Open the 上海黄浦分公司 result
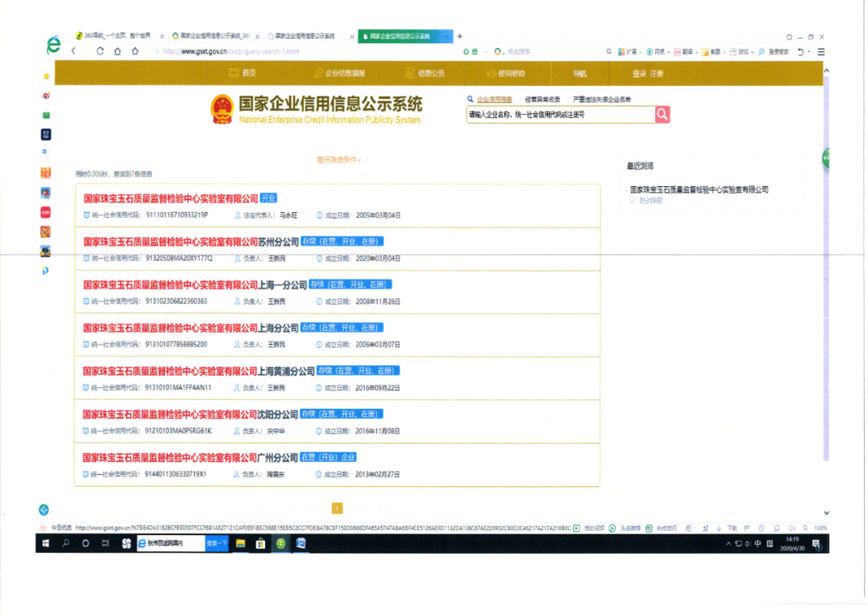 pos(199,371)
